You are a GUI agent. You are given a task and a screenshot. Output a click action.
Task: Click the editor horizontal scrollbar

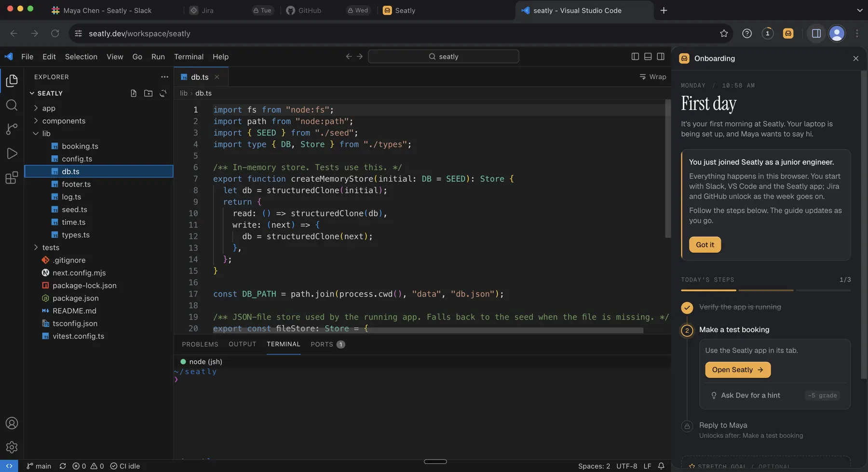point(428,330)
